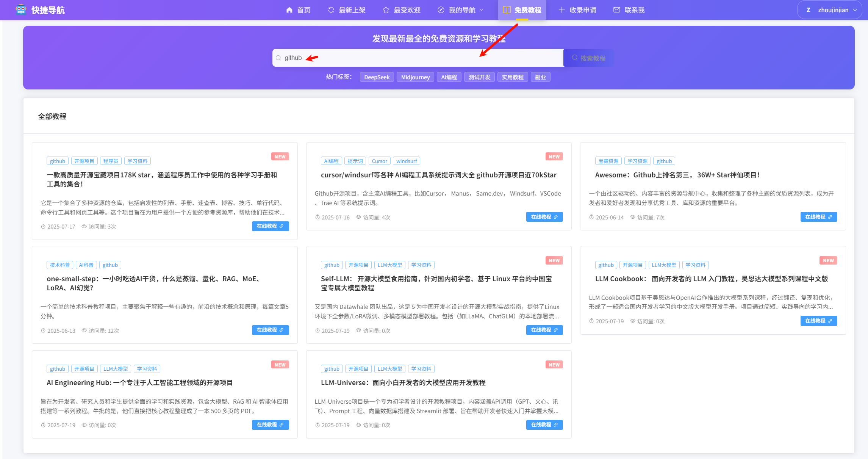Image resolution: width=868 pixels, height=459 pixels.
Task: Click the refresh icon beside 最新上架
Action: [331, 10]
